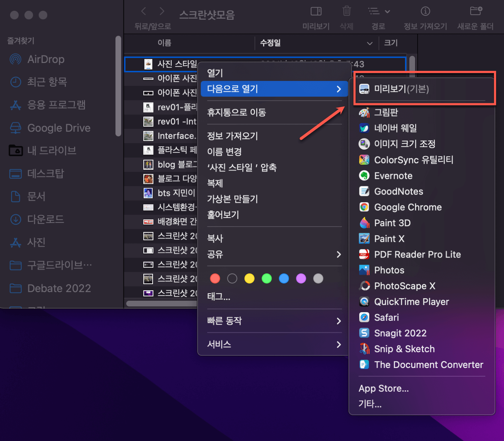504x441 pixels.
Task: Open the file with Evernote
Action: coord(422,176)
